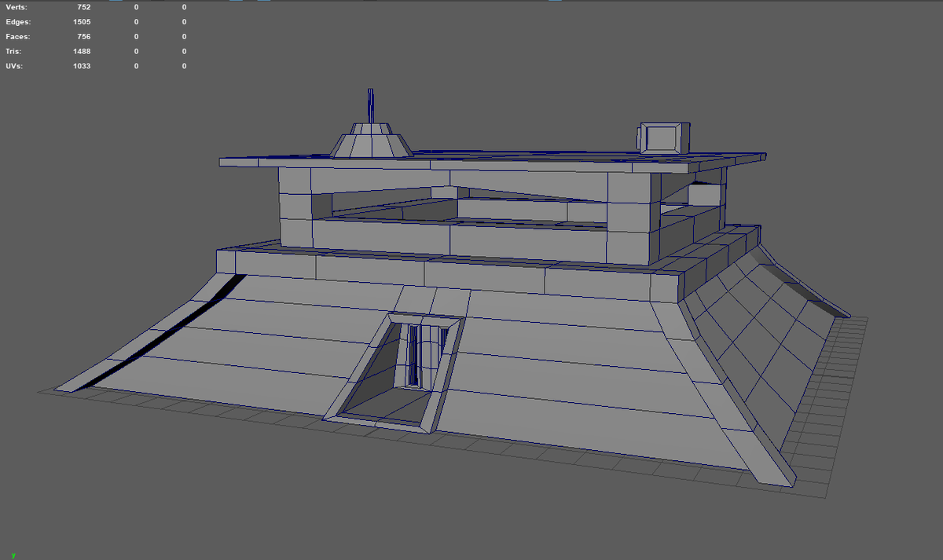This screenshot has height=560, width=943.
Task: Click the UV count value 1033
Action: (x=82, y=67)
